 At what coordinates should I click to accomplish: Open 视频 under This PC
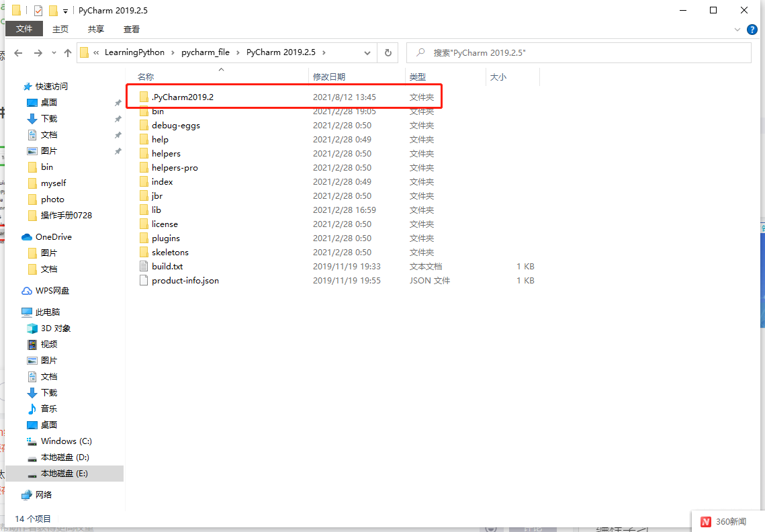49,344
